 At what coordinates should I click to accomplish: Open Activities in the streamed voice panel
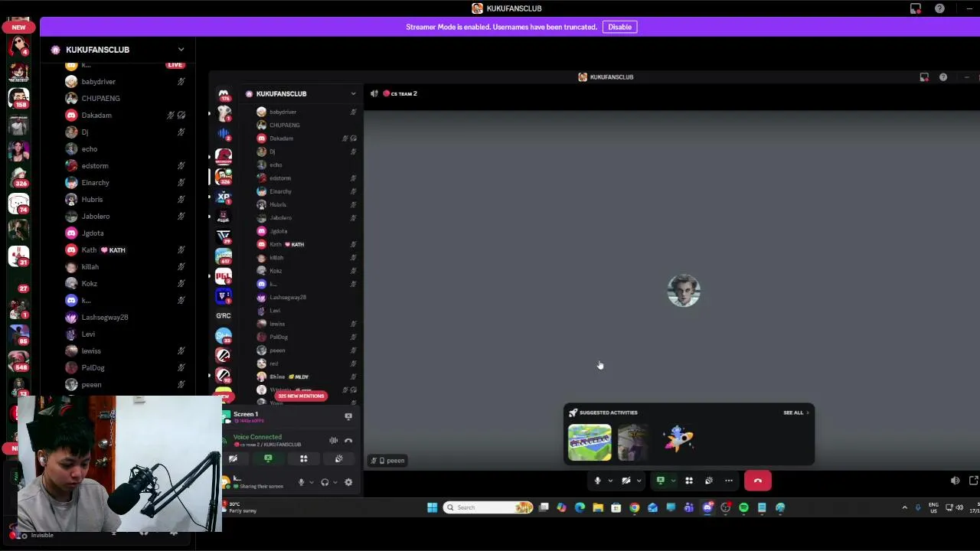[304, 458]
